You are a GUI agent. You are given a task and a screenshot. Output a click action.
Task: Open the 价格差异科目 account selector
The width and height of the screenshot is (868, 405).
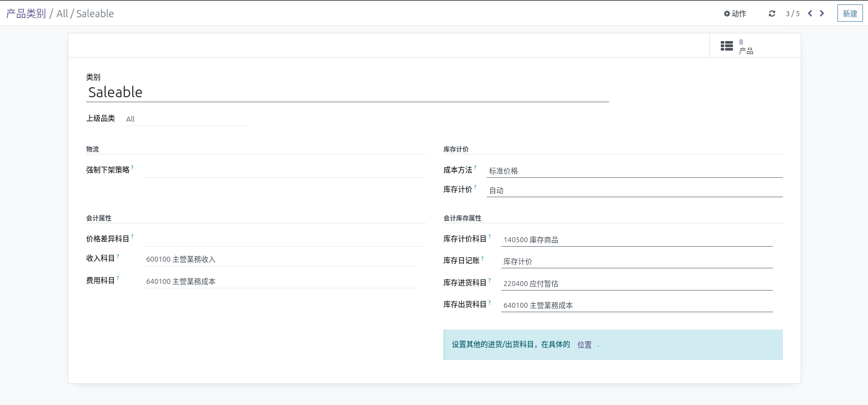[285, 239]
